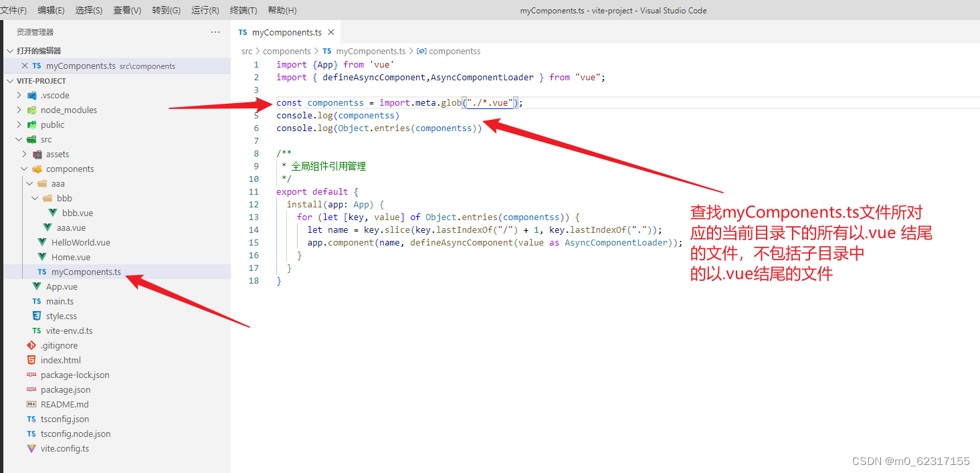Click the TS icon beside tsconfig.json
This screenshot has width=980, height=473.
[x=31, y=419]
